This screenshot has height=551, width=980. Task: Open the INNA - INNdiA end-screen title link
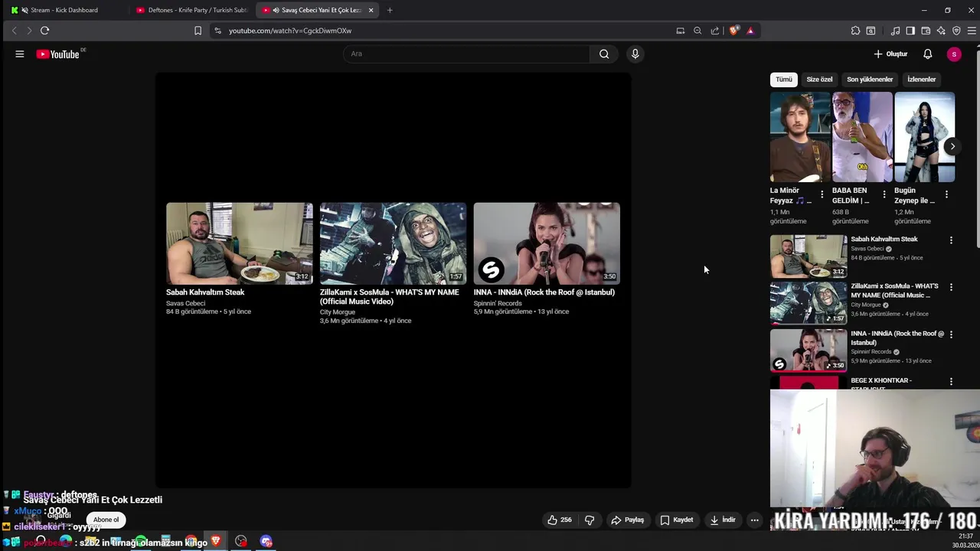coord(544,292)
